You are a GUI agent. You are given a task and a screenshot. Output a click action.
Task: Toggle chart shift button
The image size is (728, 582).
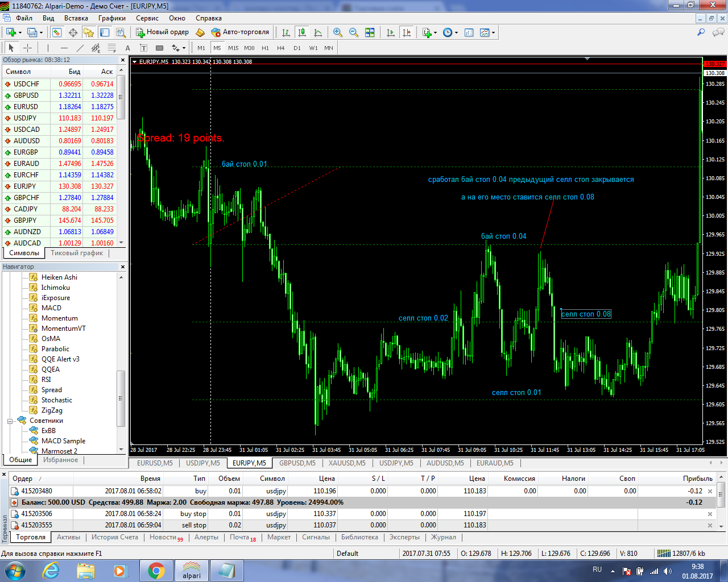click(x=407, y=32)
